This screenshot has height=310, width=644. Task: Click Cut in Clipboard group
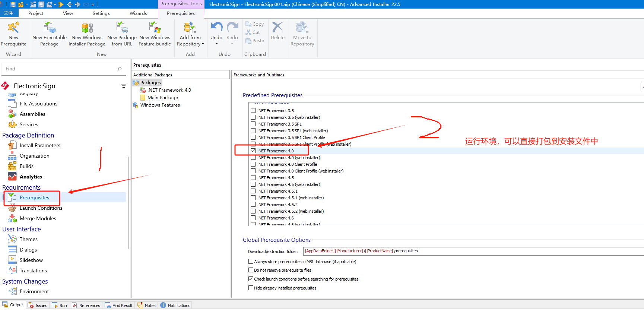(253, 32)
